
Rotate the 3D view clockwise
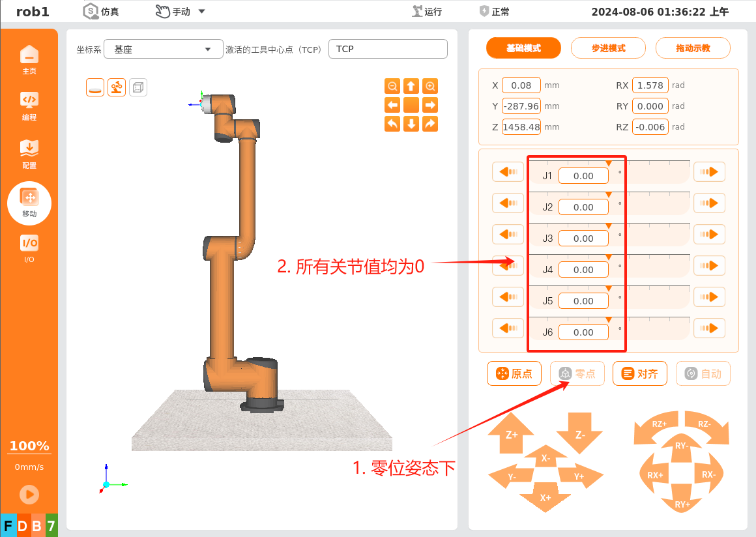(x=430, y=124)
